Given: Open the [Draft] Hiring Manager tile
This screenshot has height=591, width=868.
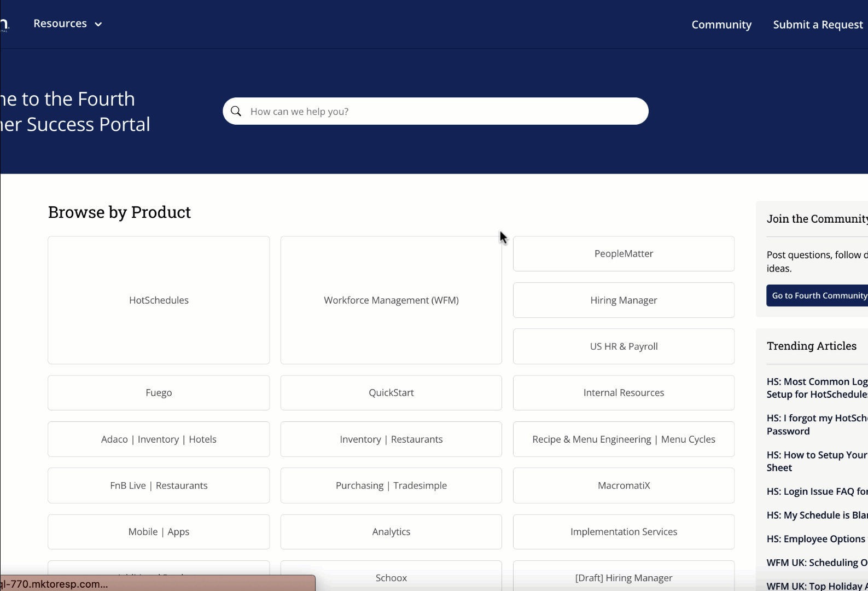Looking at the screenshot, I should pos(624,577).
